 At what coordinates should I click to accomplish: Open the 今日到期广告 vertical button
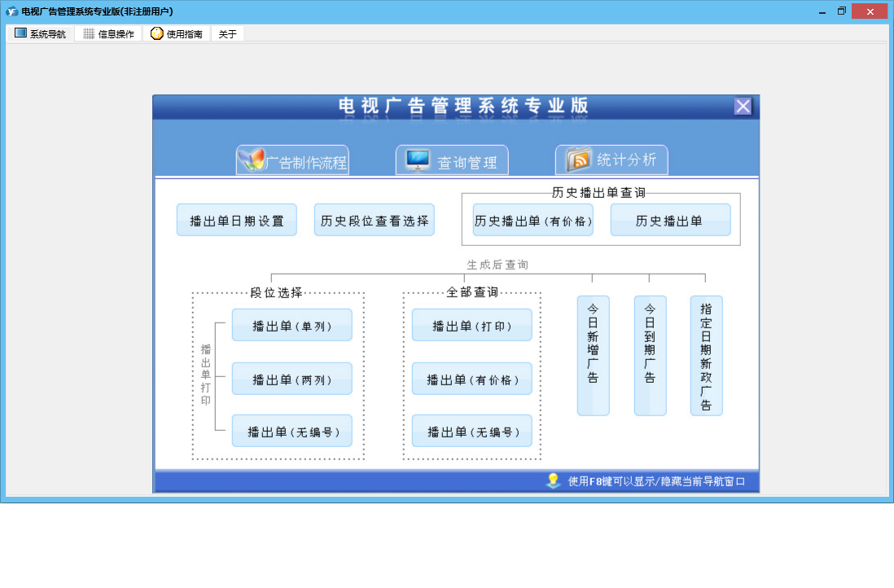(x=651, y=356)
